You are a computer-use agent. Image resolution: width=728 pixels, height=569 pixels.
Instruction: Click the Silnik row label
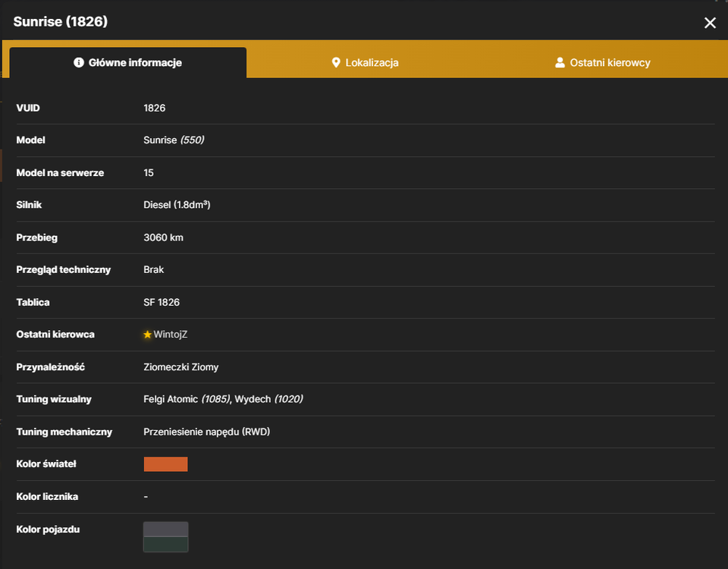click(x=29, y=205)
